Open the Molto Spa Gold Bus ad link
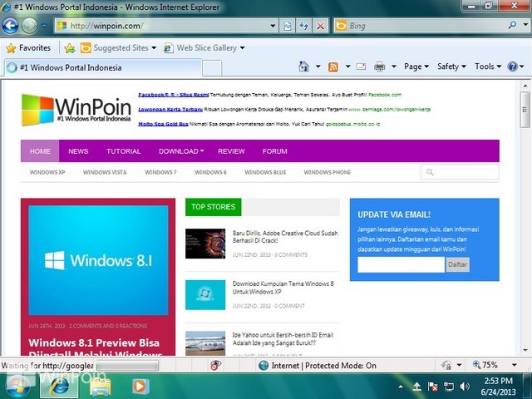Image resolution: width=532 pixels, height=399 pixels. tap(163, 124)
